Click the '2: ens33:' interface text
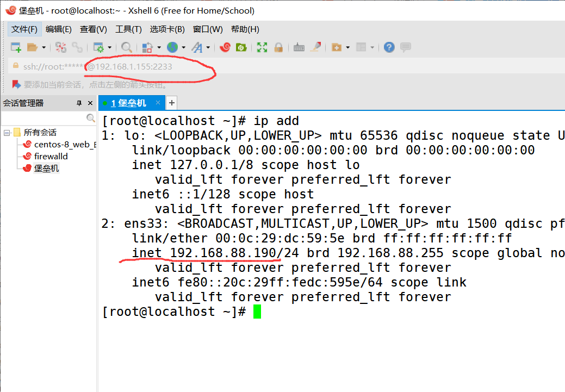 [135, 224]
